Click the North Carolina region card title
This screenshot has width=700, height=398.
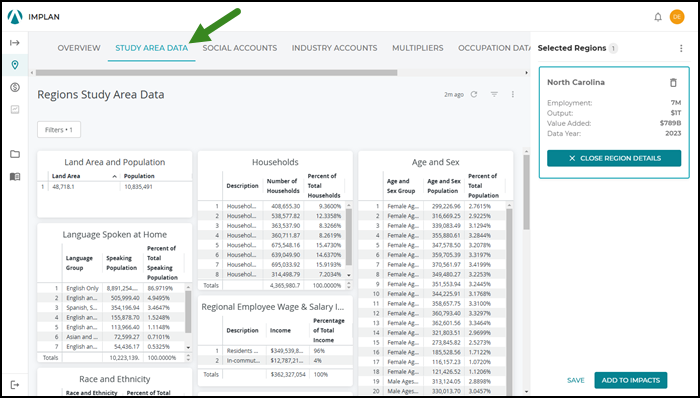[576, 83]
